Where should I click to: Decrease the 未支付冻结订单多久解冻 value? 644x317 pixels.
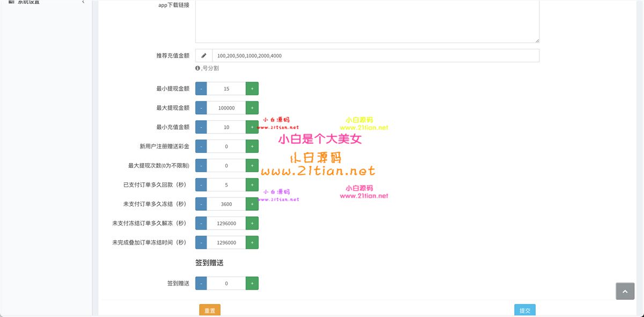201,223
